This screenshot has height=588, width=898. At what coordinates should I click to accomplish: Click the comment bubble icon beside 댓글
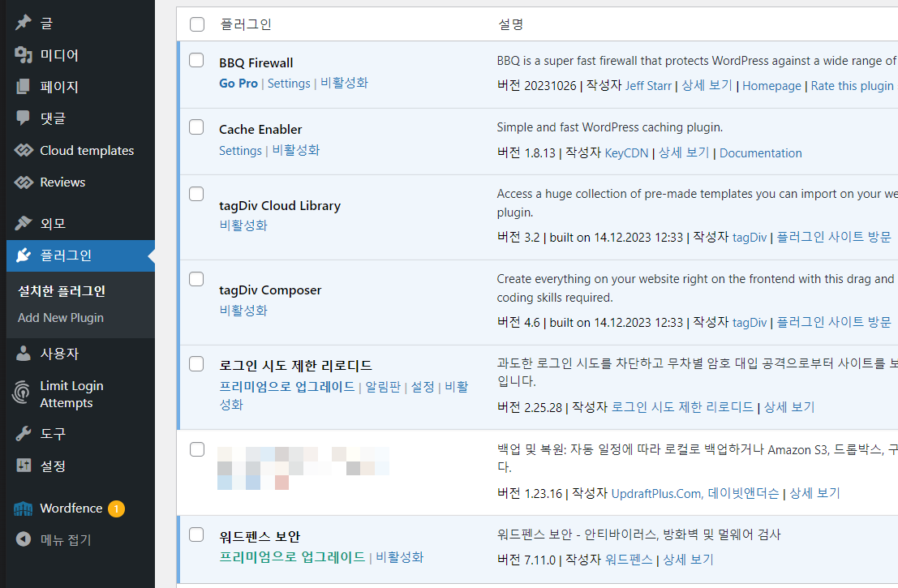23,118
